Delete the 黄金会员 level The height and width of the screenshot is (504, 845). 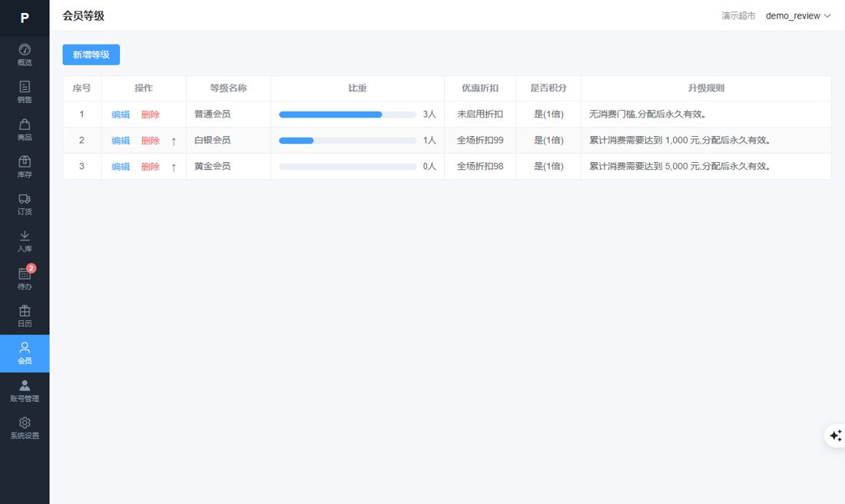coord(151,167)
